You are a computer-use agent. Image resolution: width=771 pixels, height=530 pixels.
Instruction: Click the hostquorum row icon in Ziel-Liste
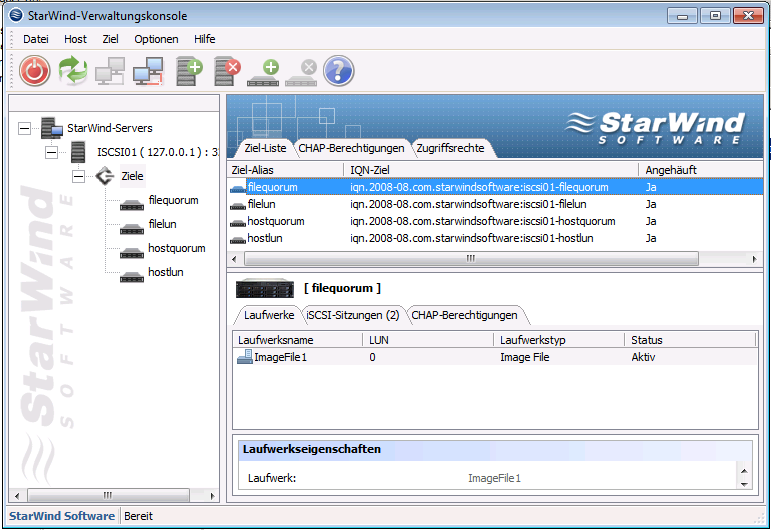coord(238,223)
